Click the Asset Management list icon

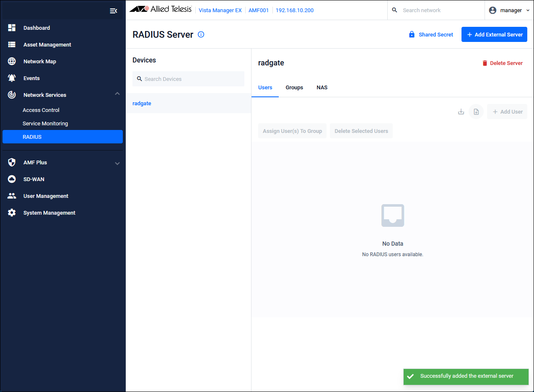point(12,44)
